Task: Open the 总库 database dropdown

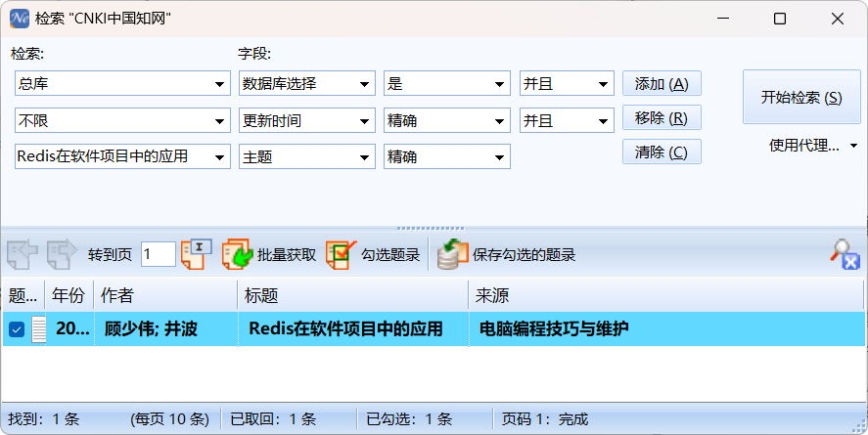Action: coord(219,84)
